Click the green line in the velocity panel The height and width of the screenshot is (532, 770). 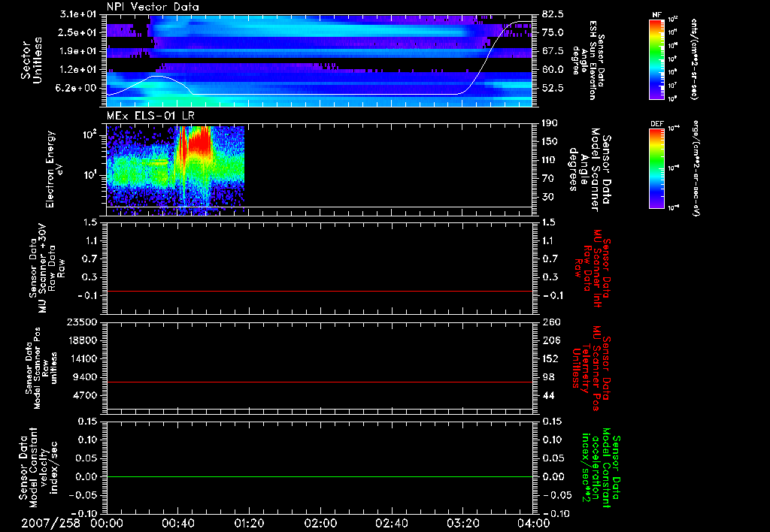point(320,476)
